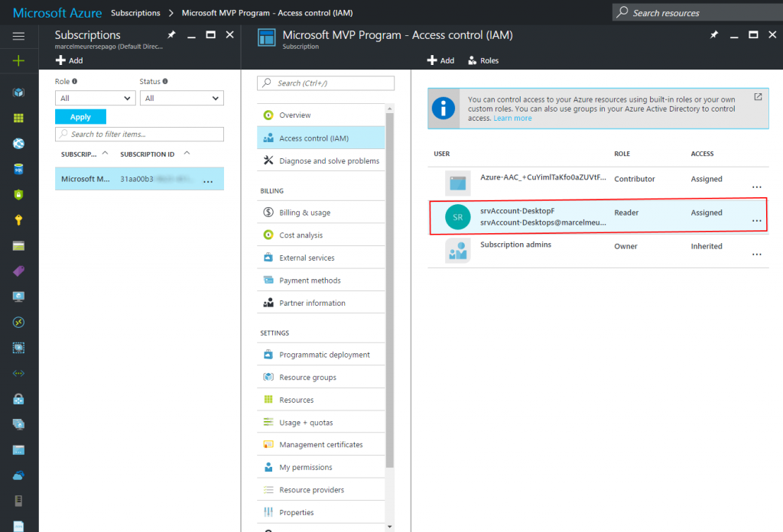The width and height of the screenshot is (783, 532).
Task: Pin the Access control (IAM) blade
Action: coord(714,35)
